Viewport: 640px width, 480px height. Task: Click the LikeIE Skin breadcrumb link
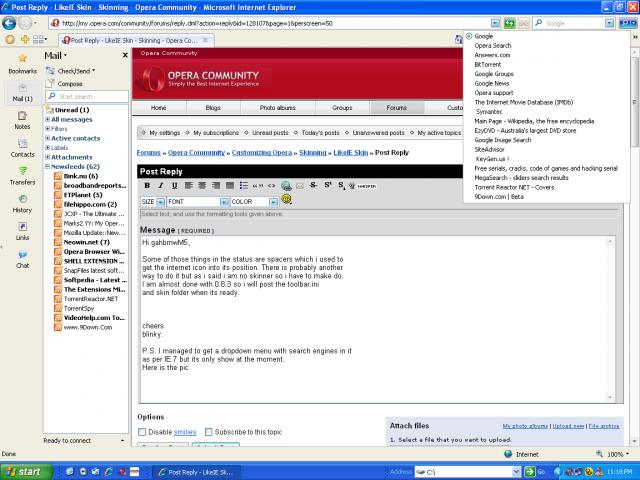point(351,153)
